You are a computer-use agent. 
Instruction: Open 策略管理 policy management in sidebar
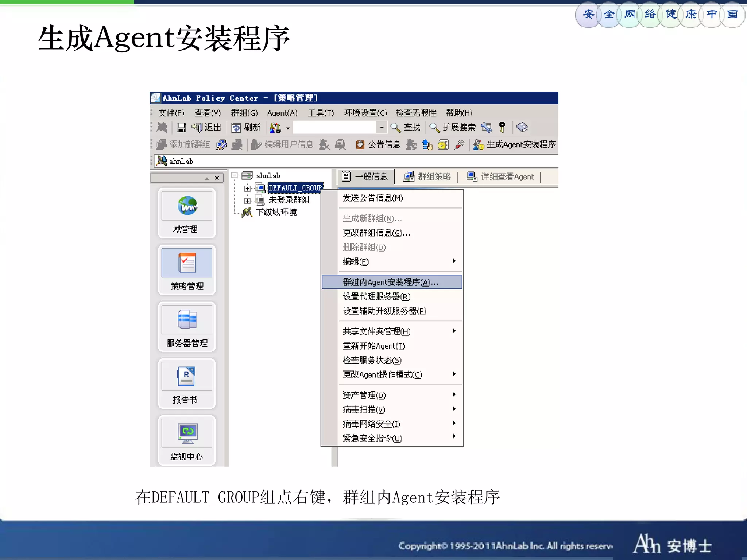[187, 270]
